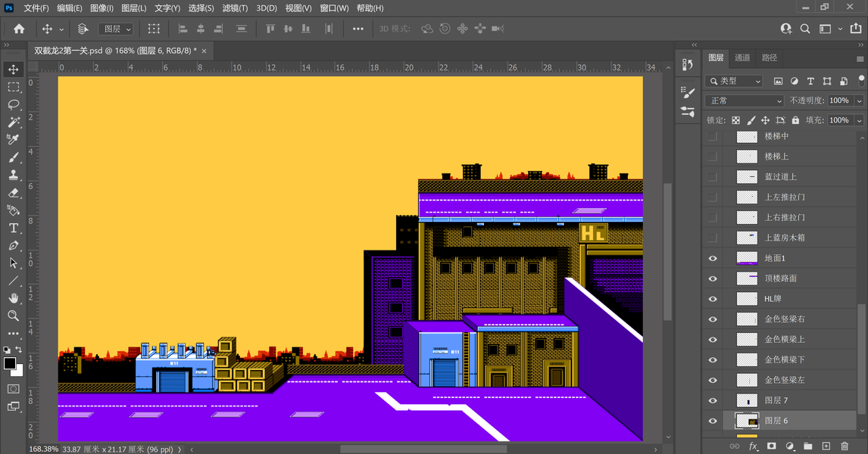868x454 pixels.
Task: Toggle Quick Mask mode
Action: click(x=14, y=389)
